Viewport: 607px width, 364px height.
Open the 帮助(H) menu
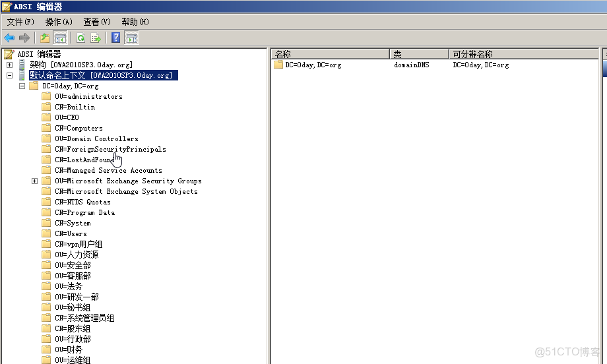(x=135, y=22)
